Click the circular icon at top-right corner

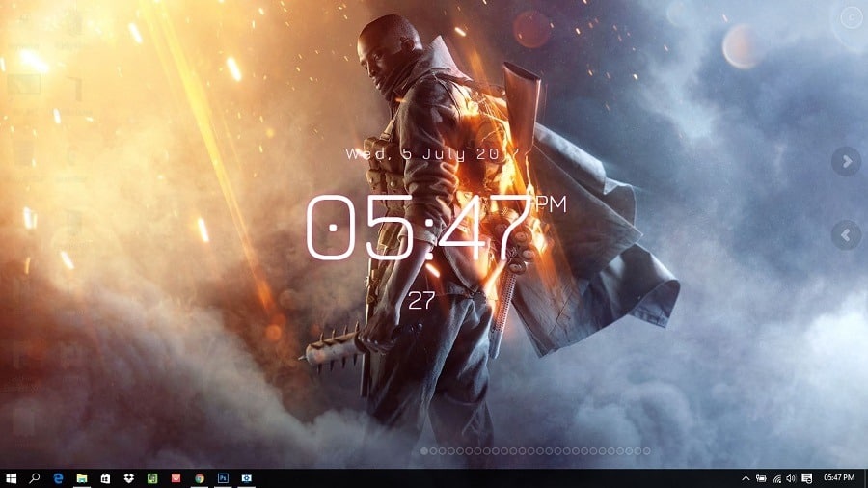(x=850, y=16)
